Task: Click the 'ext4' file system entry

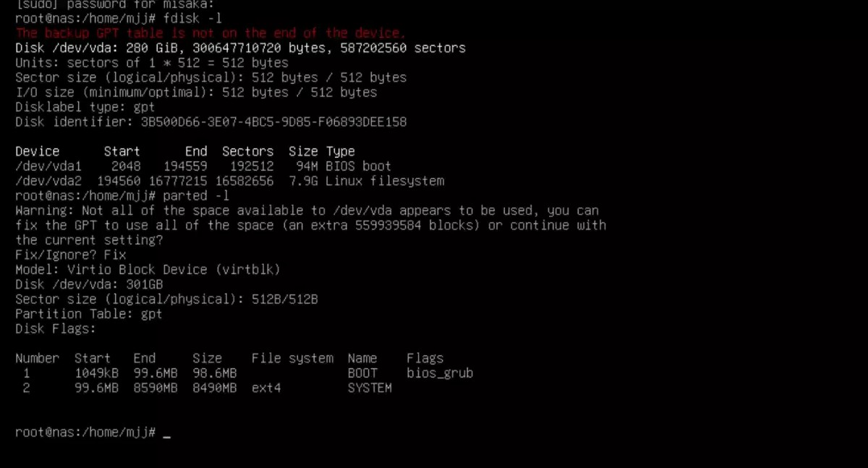Action: (x=266, y=388)
